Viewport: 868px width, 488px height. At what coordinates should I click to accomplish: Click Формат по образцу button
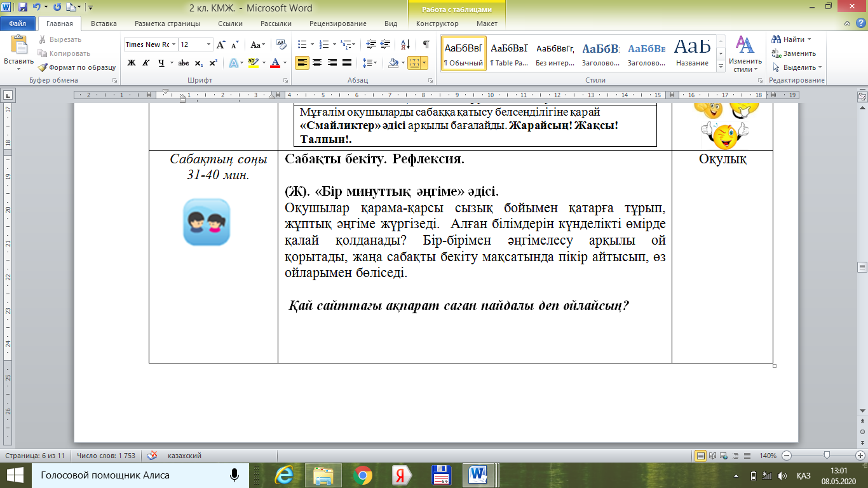pos(76,67)
